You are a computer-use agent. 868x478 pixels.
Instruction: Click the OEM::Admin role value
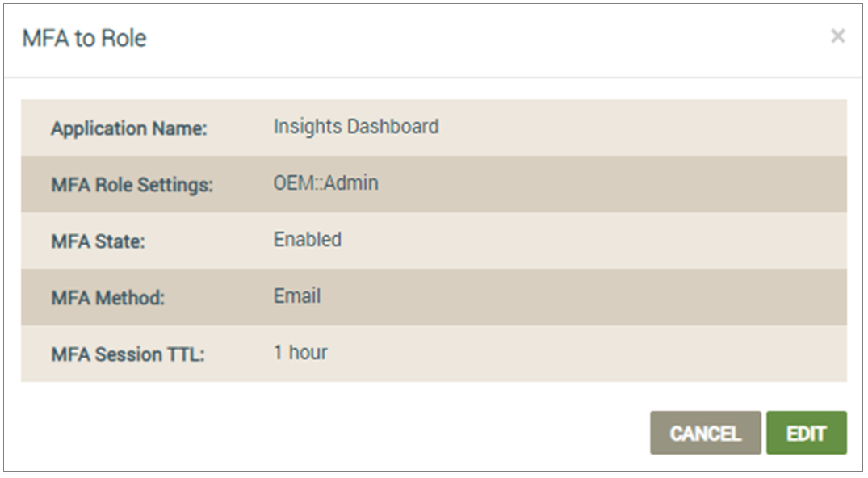(x=325, y=182)
